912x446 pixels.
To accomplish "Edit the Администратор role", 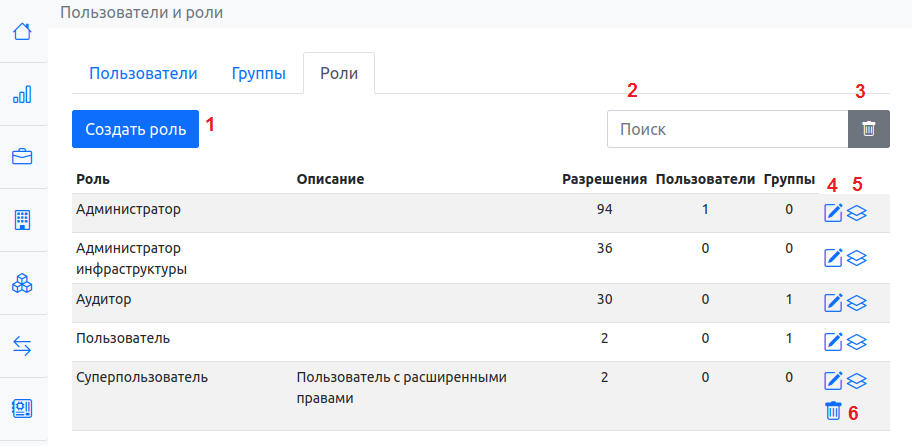I will point(833,213).
